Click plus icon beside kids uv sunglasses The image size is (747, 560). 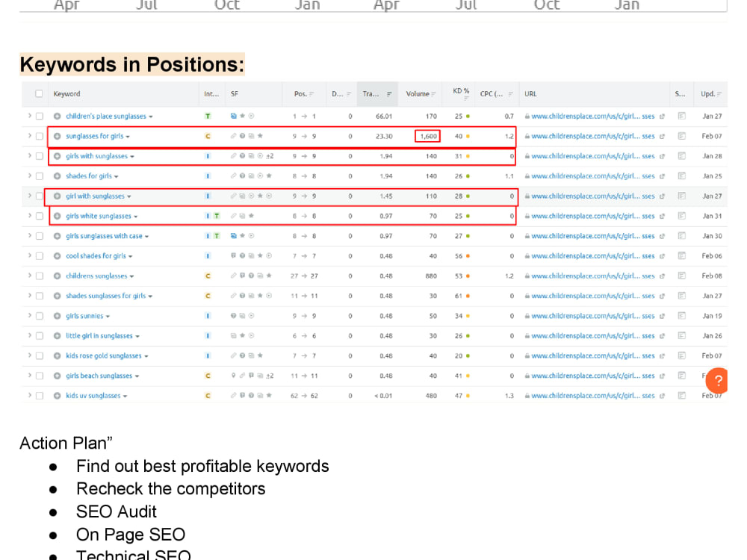click(x=58, y=396)
